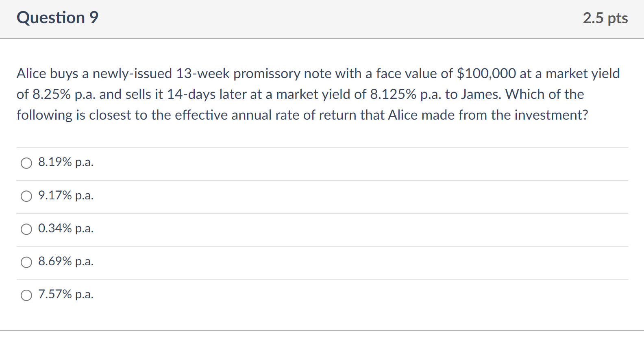Click the name "James" in the question

[481, 94]
